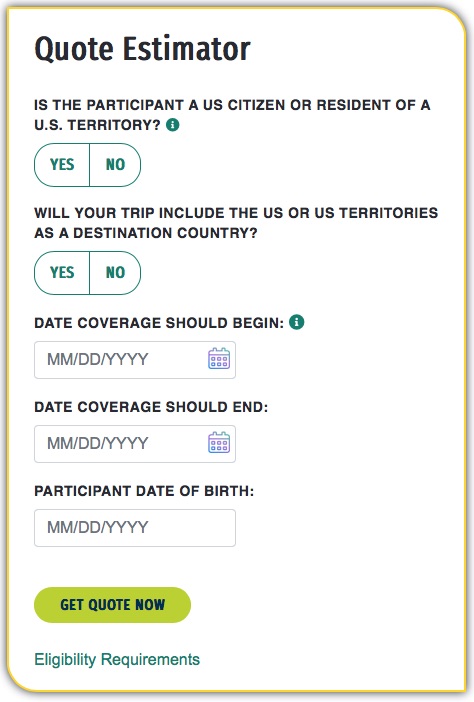Choose YES for US destination country question

[x=62, y=272]
